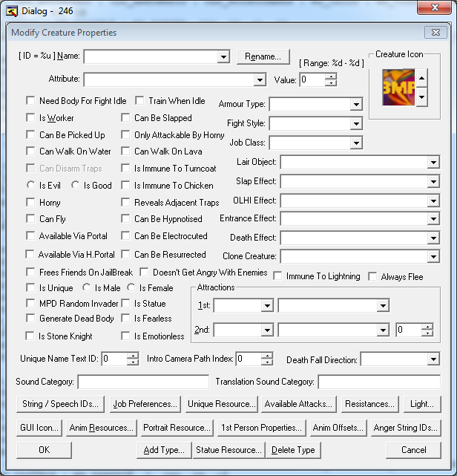Toggle Can Be Electrocuted
The height and width of the screenshot is (476, 457).
pyautogui.click(x=125, y=236)
